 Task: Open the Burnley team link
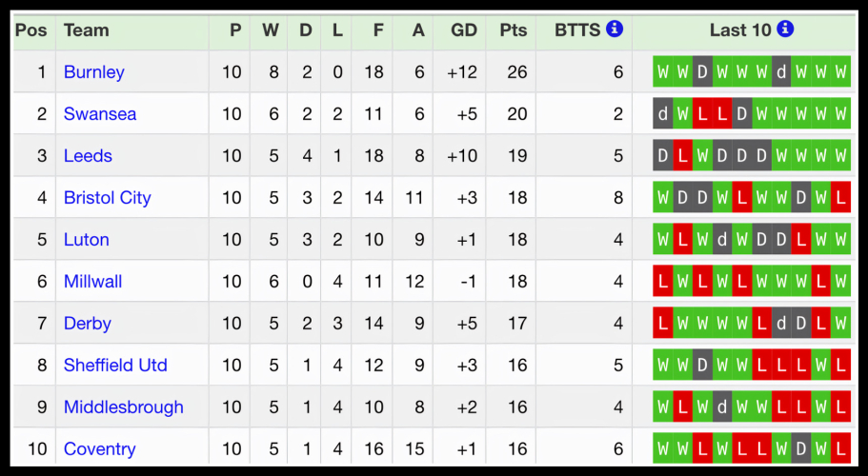(x=93, y=71)
